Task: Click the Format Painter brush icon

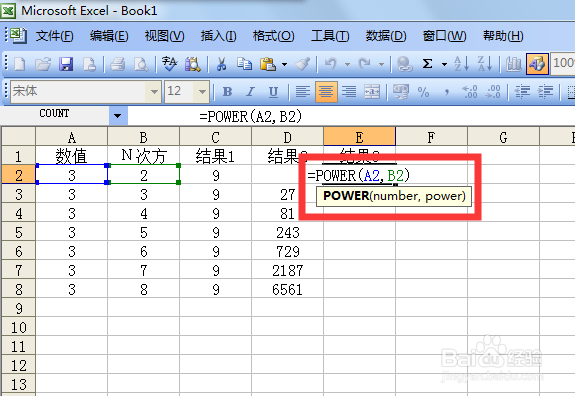Action: (x=303, y=64)
